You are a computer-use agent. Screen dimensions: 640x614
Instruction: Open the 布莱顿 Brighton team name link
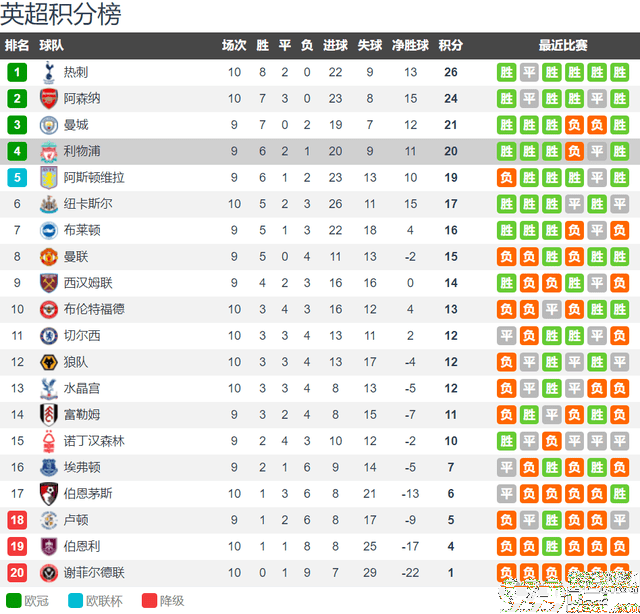82,230
